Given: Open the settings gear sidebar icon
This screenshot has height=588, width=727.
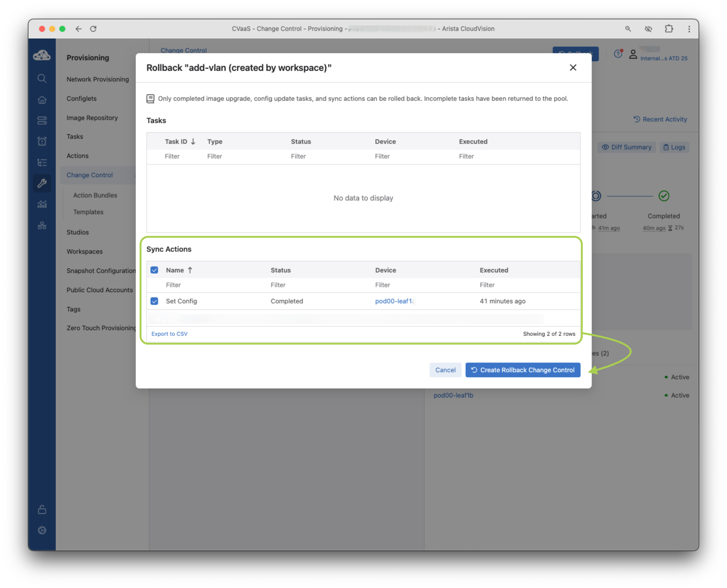Looking at the screenshot, I should click(42, 530).
